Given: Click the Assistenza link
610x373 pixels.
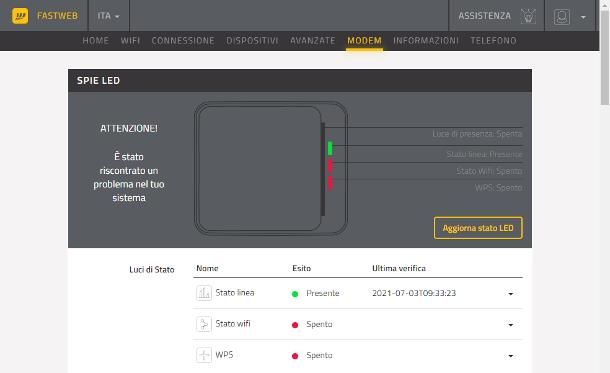Looking at the screenshot, I should (484, 16).
